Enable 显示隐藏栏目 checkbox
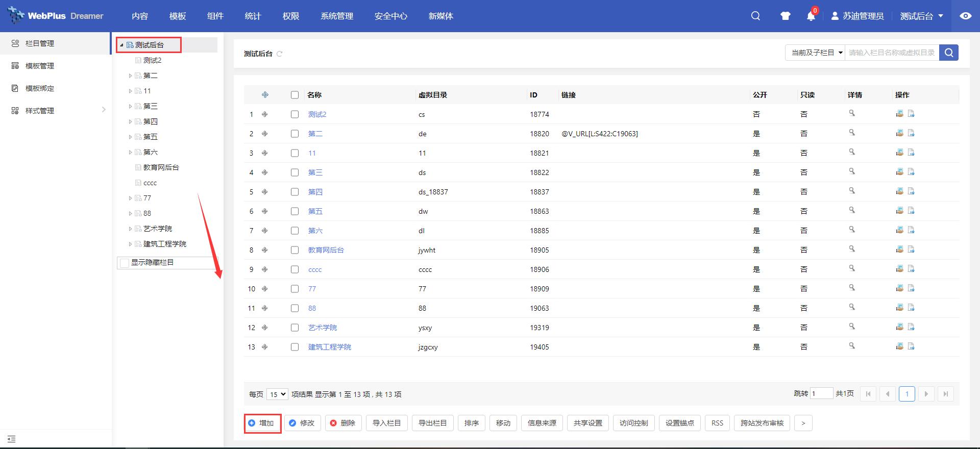 tap(125, 263)
